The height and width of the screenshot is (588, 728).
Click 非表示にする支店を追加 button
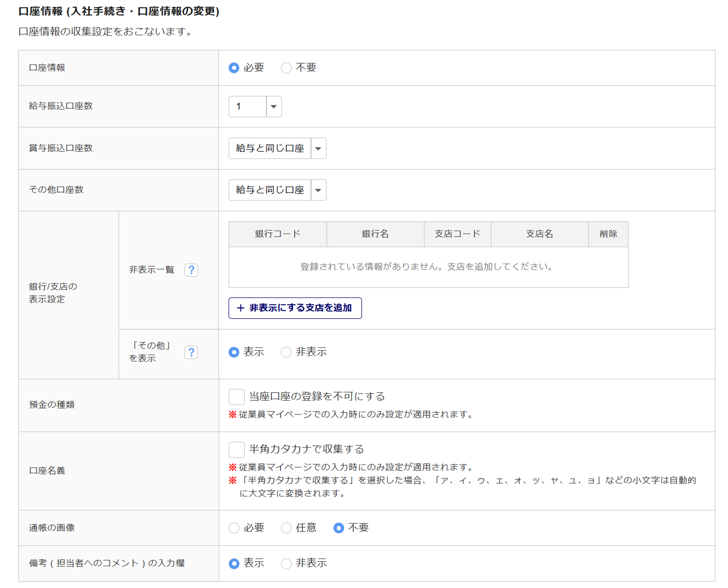(x=295, y=308)
